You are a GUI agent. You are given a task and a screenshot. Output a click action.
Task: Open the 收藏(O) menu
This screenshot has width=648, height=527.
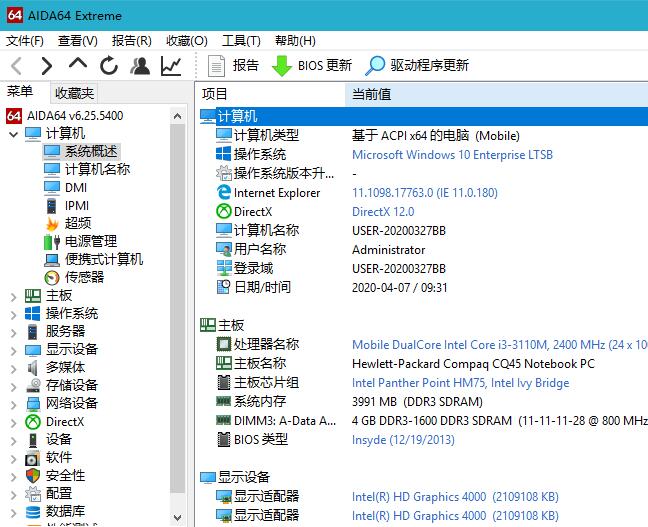pyautogui.click(x=186, y=41)
